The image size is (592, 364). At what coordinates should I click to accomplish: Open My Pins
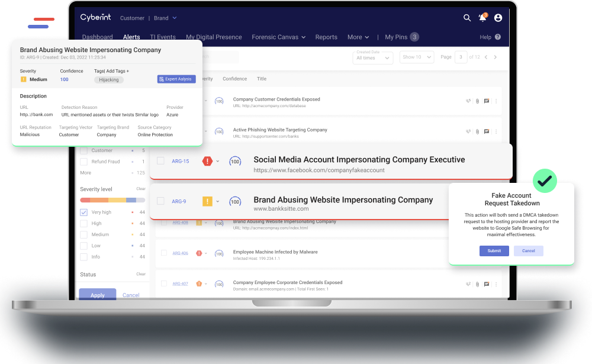402,37
